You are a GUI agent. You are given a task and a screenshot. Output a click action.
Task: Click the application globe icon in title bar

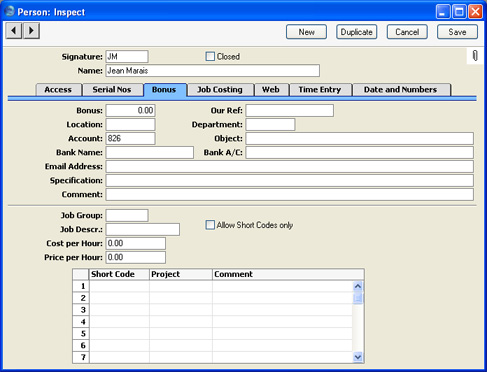9,12
